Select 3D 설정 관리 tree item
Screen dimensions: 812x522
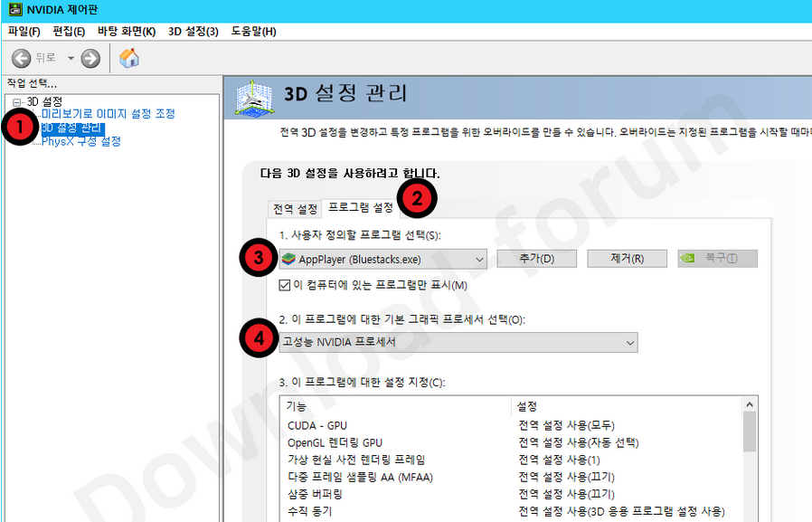(x=73, y=128)
